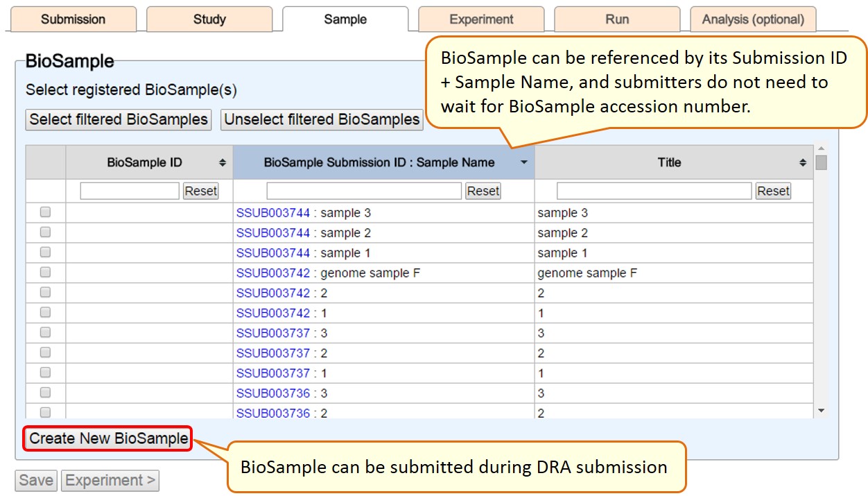Click Select filtered BioSamples button
The width and height of the screenshot is (868, 496).
pos(119,119)
